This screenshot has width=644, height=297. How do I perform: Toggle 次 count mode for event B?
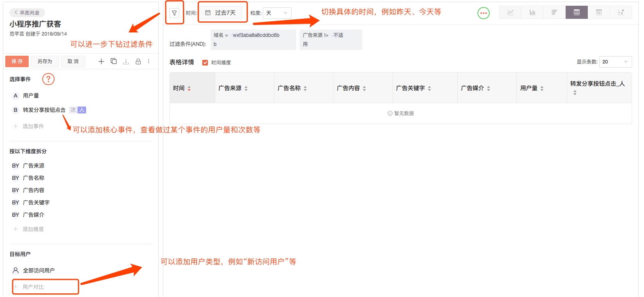(73, 110)
